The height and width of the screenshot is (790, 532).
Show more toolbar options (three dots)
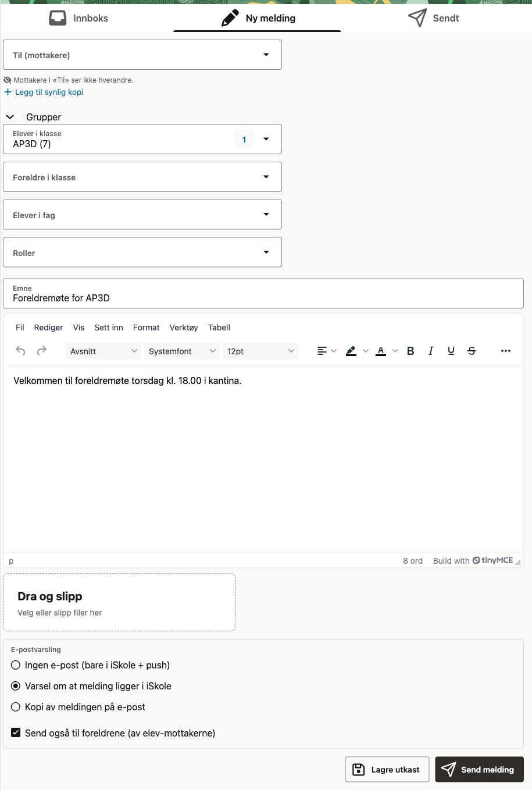[506, 351]
